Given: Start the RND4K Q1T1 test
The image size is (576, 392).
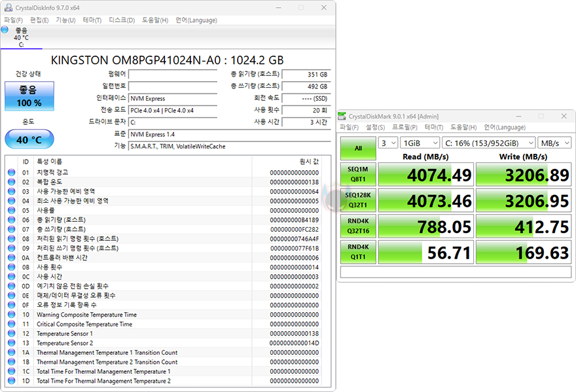Looking at the screenshot, I should click(x=358, y=252).
